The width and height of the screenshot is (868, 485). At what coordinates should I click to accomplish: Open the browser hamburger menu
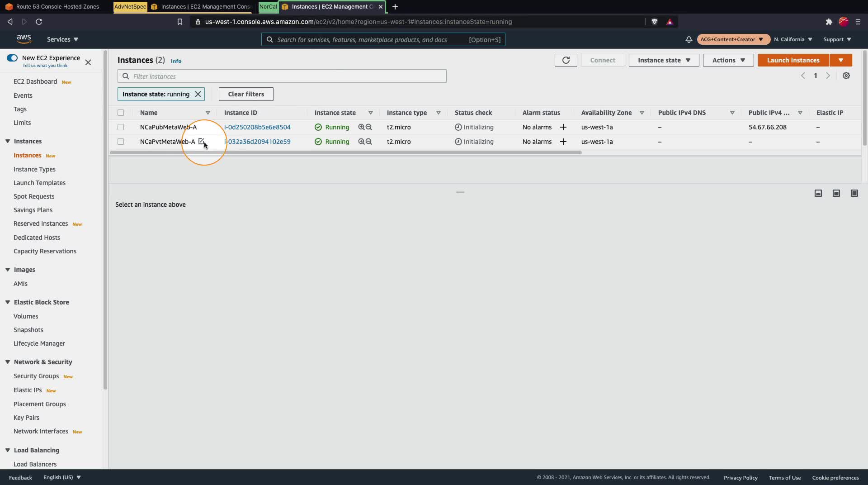(858, 22)
